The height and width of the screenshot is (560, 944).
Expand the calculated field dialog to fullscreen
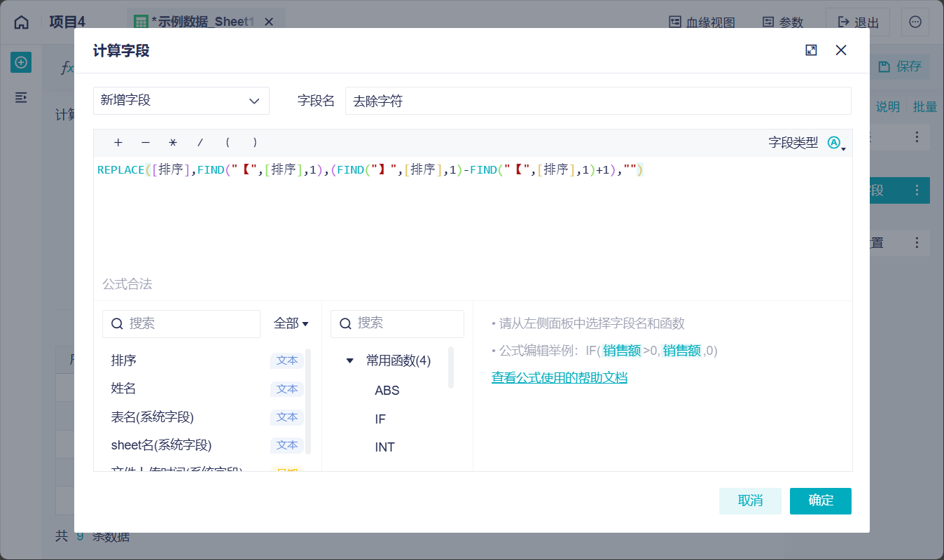[811, 50]
